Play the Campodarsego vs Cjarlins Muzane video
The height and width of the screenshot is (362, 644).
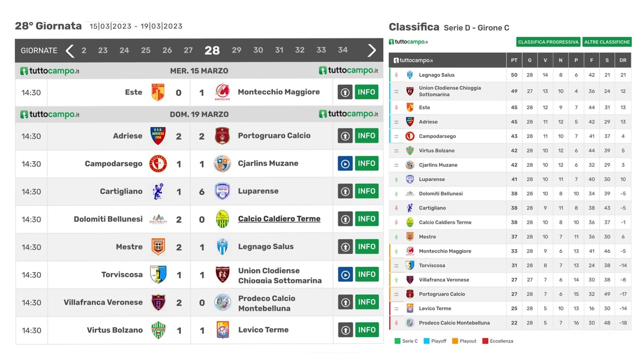[345, 164]
